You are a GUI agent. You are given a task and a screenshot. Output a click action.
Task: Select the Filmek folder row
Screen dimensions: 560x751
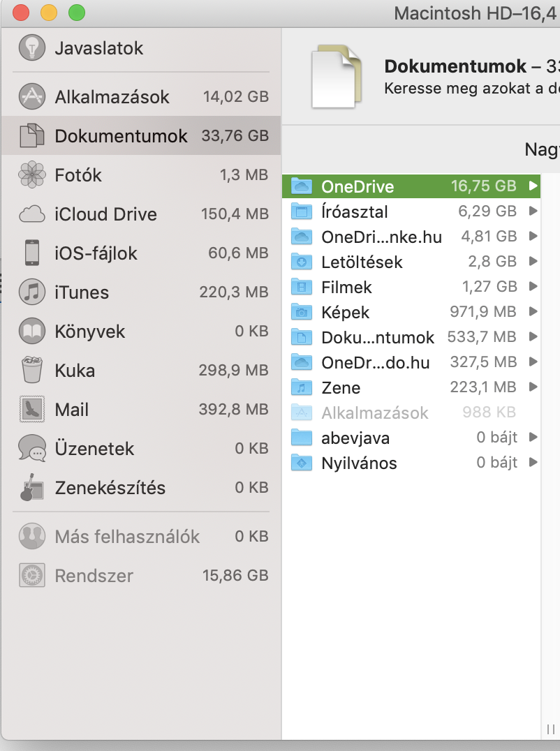click(x=411, y=287)
